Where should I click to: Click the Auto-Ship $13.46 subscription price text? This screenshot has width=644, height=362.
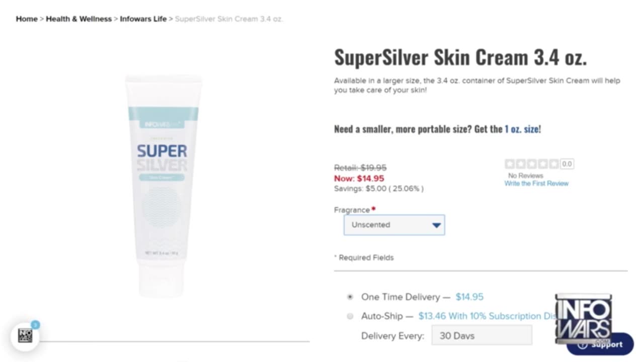486,316
